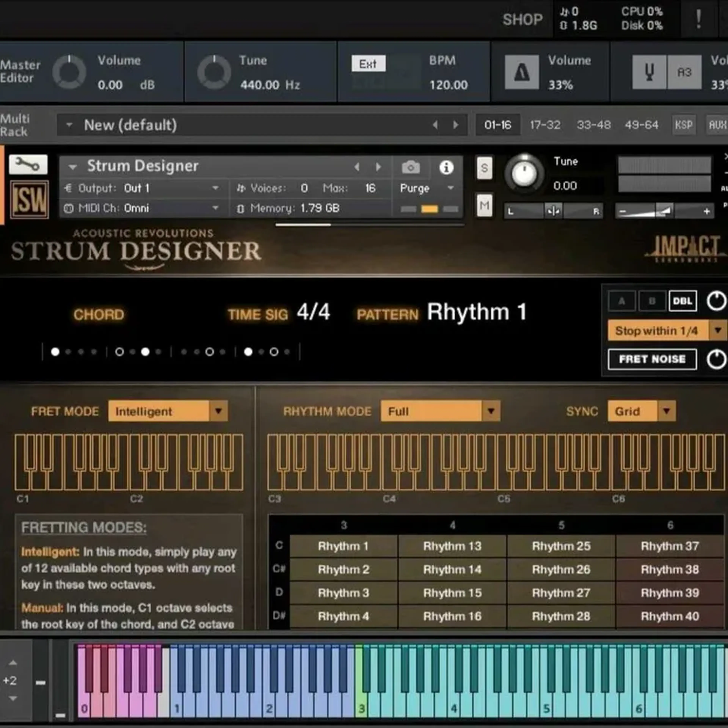Open the AUX tab
Viewport: 728px width, 728px height.
point(717,125)
